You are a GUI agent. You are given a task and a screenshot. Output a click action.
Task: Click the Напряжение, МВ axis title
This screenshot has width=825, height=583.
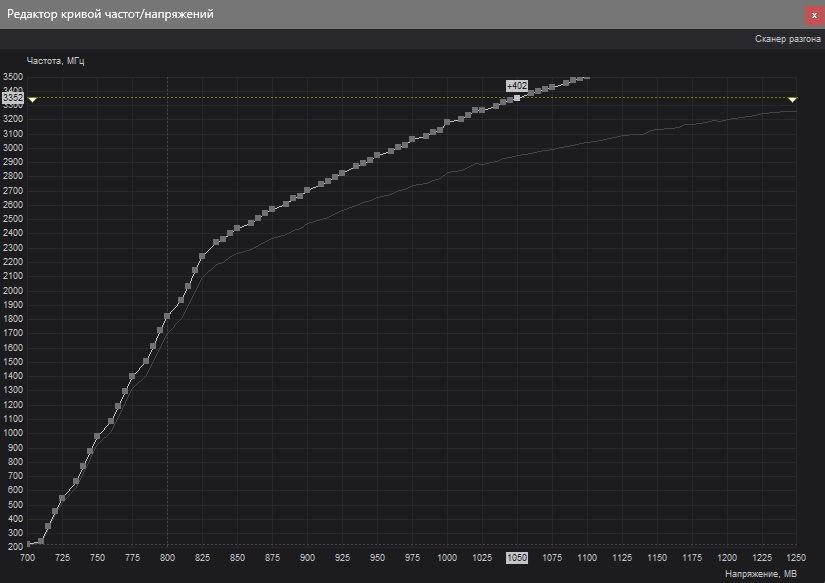coord(761,574)
